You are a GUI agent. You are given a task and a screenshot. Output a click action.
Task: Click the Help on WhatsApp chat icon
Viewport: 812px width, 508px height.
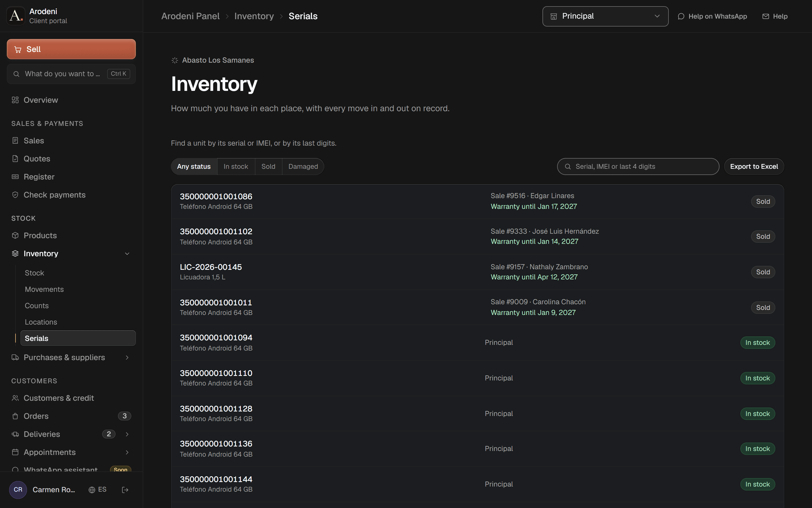pyautogui.click(x=681, y=16)
